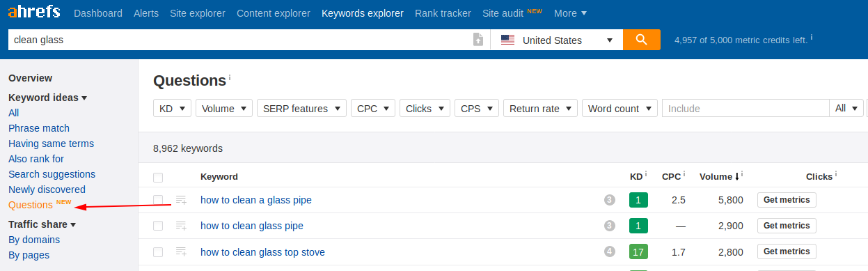868x271 pixels.
Task: Open the CPS filter dropdown
Action: click(x=477, y=109)
